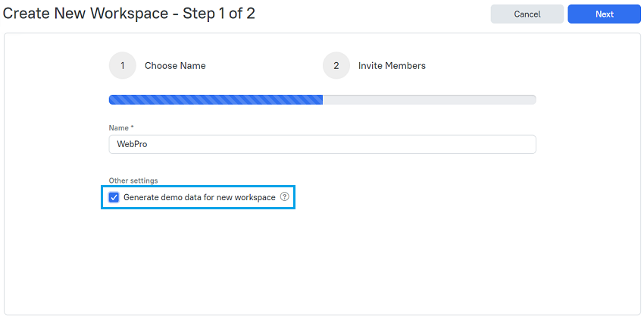644x317 pixels.
Task: Open the Choose Name step label
Action: point(175,66)
